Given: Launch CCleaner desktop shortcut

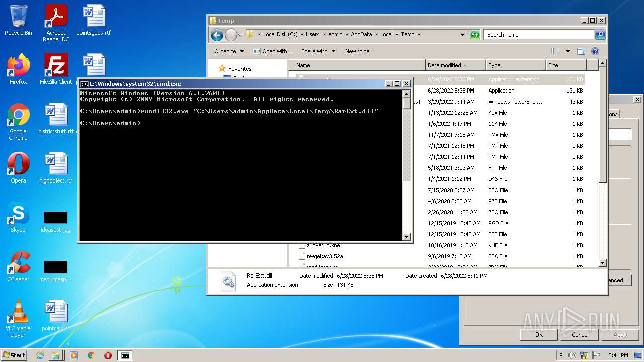Looking at the screenshot, I should coord(18,266).
